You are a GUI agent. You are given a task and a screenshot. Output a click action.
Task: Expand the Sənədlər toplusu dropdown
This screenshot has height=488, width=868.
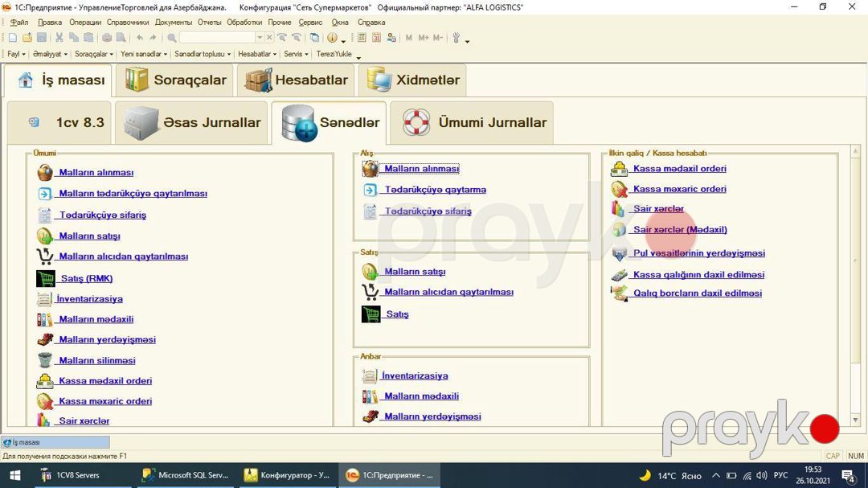(202, 54)
